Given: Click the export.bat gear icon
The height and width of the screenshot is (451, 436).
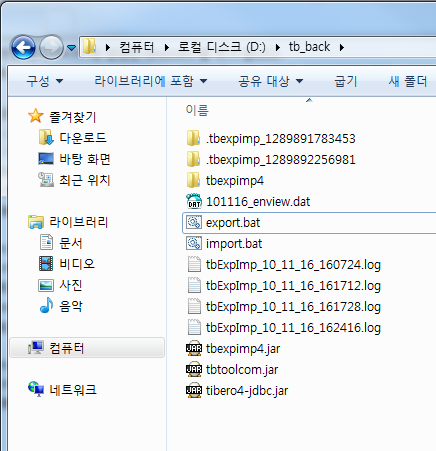Looking at the screenshot, I should coord(194,222).
